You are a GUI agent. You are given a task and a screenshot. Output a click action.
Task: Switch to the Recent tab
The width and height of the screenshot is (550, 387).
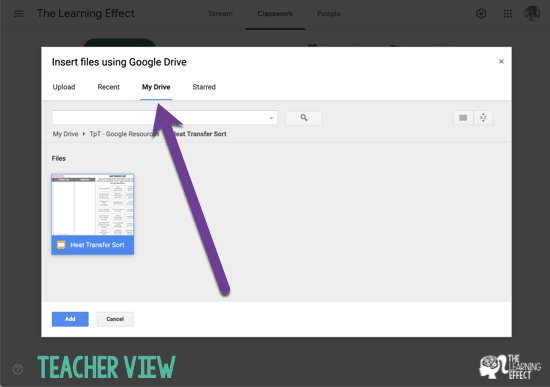tap(108, 87)
